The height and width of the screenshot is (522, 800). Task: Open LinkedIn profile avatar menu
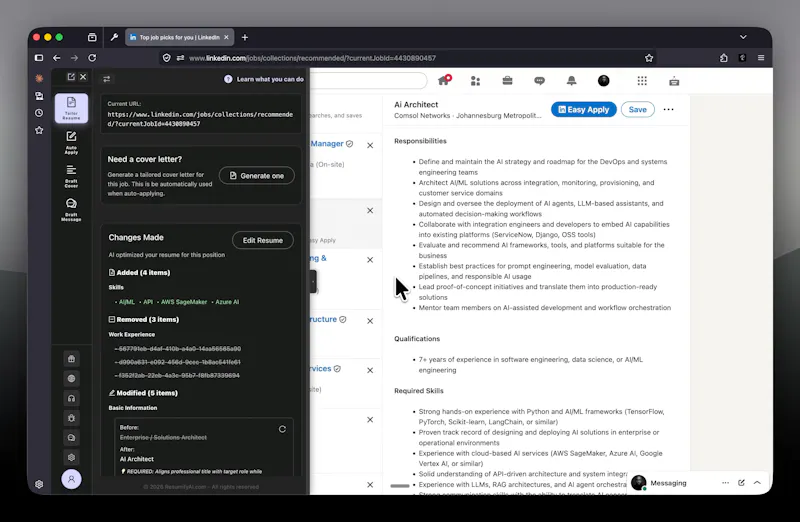point(604,81)
